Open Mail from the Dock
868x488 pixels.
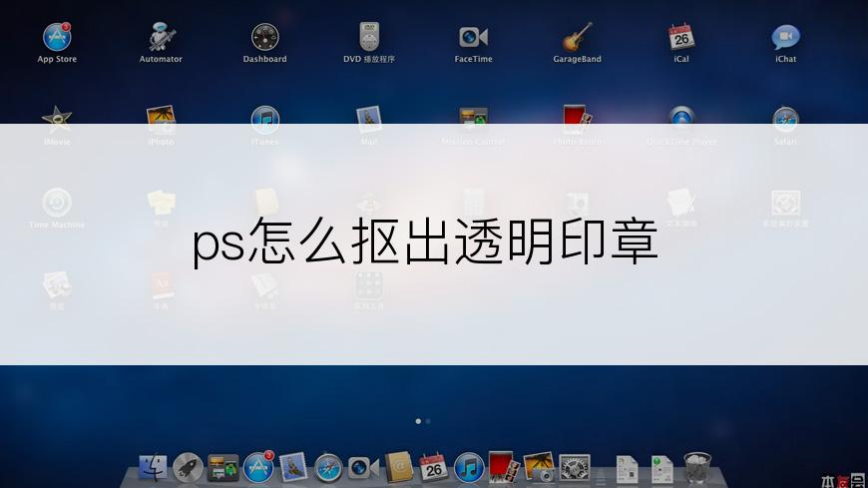coord(293,467)
